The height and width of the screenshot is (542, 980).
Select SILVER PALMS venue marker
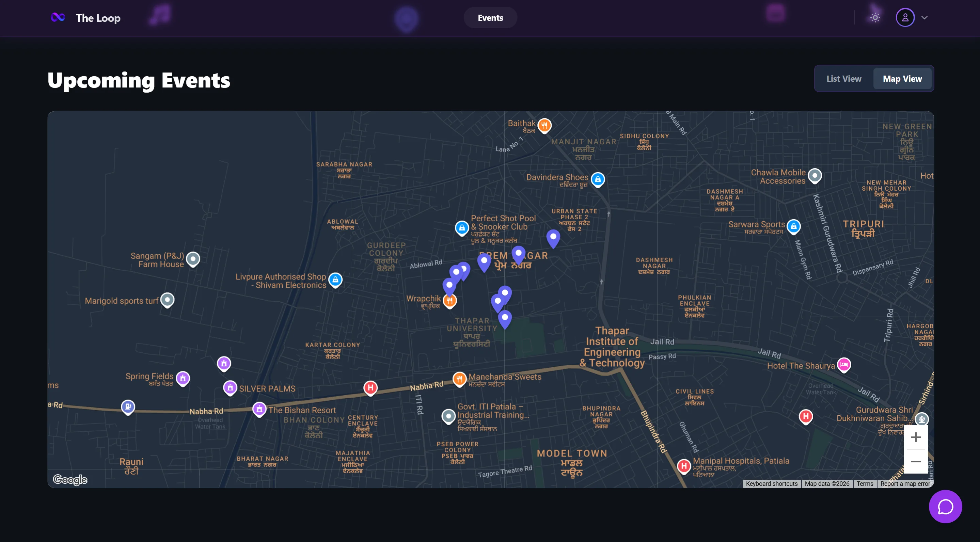230,388
